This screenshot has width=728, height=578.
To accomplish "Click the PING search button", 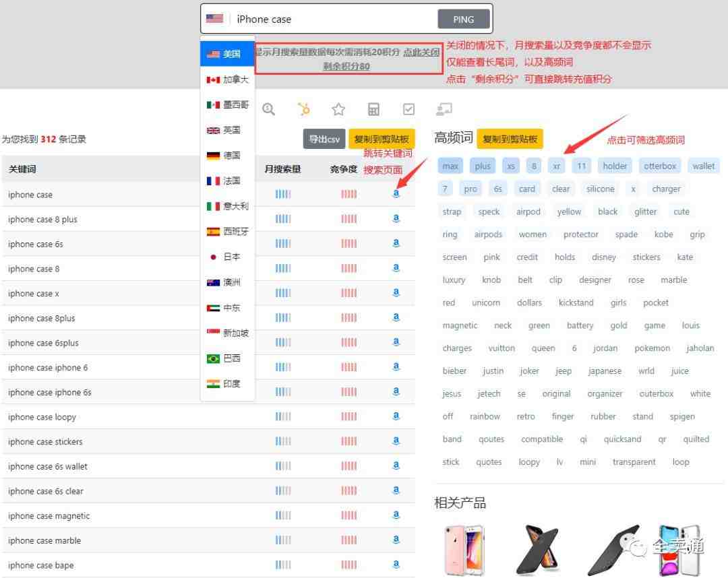I will point(463,19).
